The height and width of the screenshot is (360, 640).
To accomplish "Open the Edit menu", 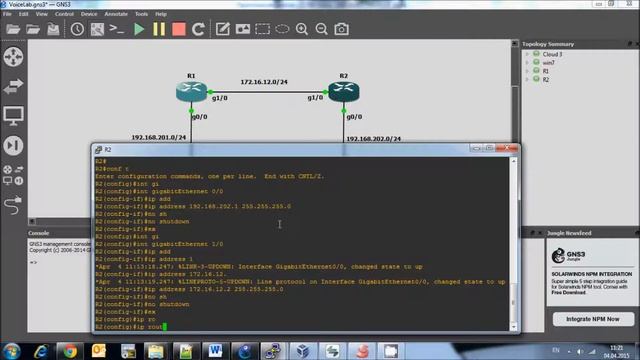I will [24, 14].
